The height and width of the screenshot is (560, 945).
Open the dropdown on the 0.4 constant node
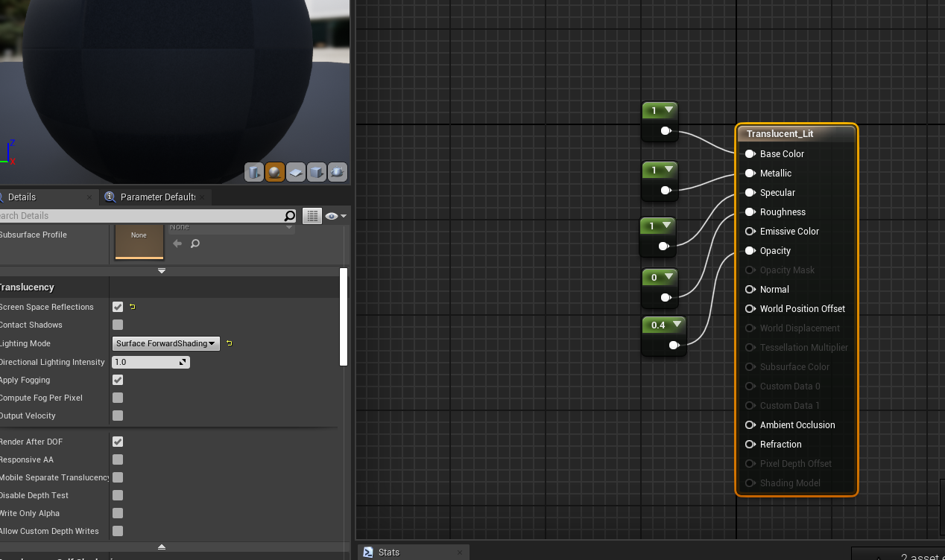(x=677, y=325)
